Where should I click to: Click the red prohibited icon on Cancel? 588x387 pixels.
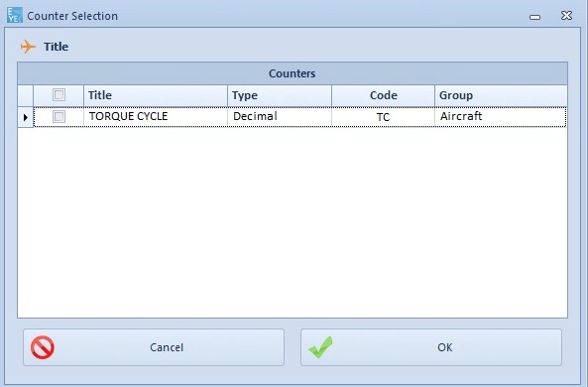(43, 347)
